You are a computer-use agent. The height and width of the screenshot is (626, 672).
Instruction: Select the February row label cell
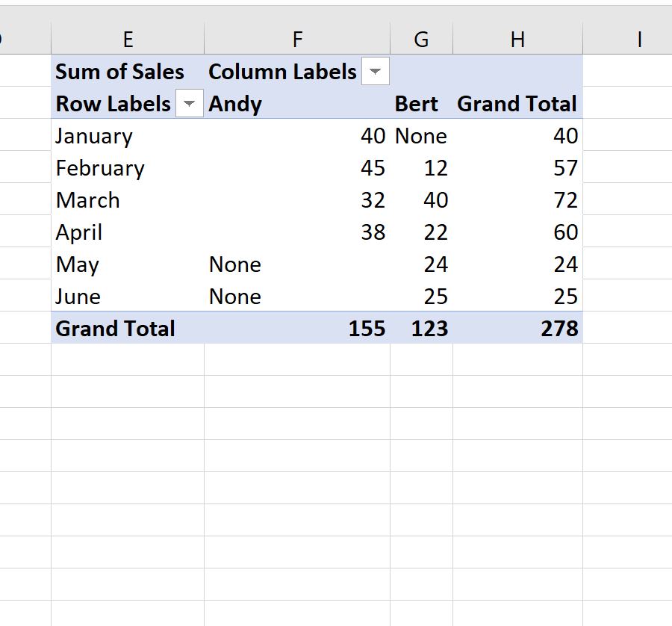tap(128, 167)
